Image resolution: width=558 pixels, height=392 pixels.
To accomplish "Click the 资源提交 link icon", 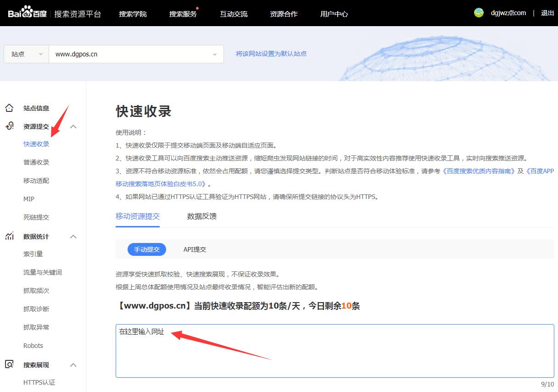I will tap(9, 126).
